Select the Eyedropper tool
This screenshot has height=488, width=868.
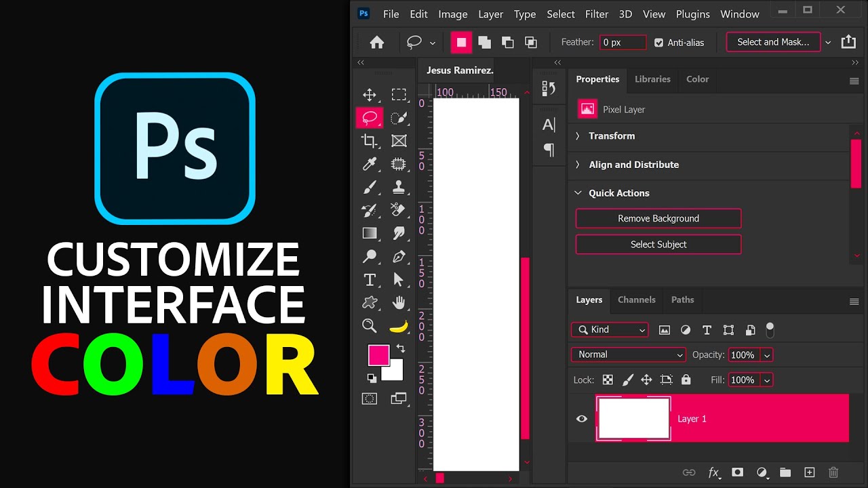click(370, 164)
